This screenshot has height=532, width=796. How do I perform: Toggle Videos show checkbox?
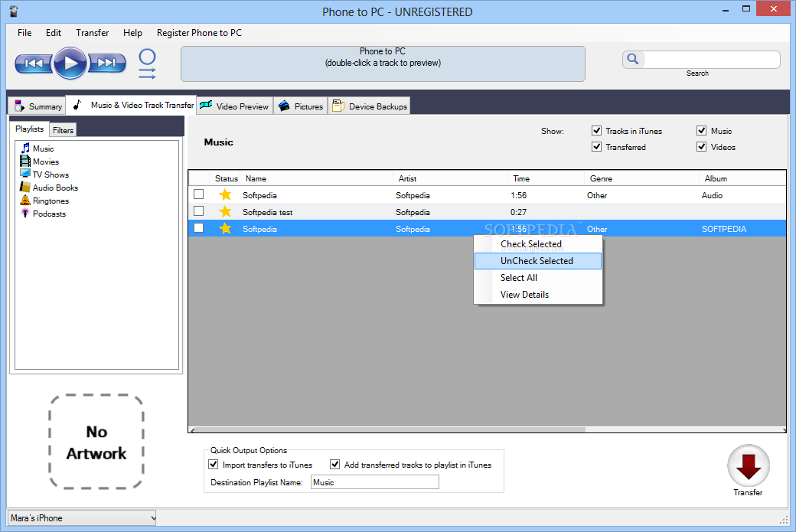pyautogui.click(x=702, y=147)
